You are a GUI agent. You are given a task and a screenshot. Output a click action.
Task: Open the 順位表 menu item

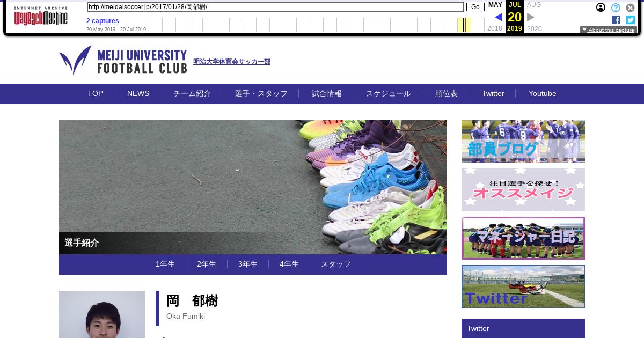(447, 93)
